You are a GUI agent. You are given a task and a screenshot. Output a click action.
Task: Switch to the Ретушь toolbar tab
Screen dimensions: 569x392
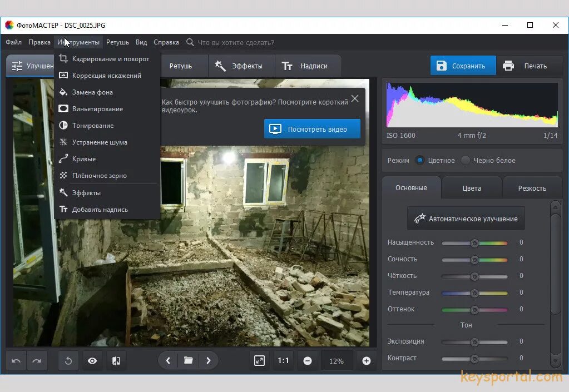[184, 66]
